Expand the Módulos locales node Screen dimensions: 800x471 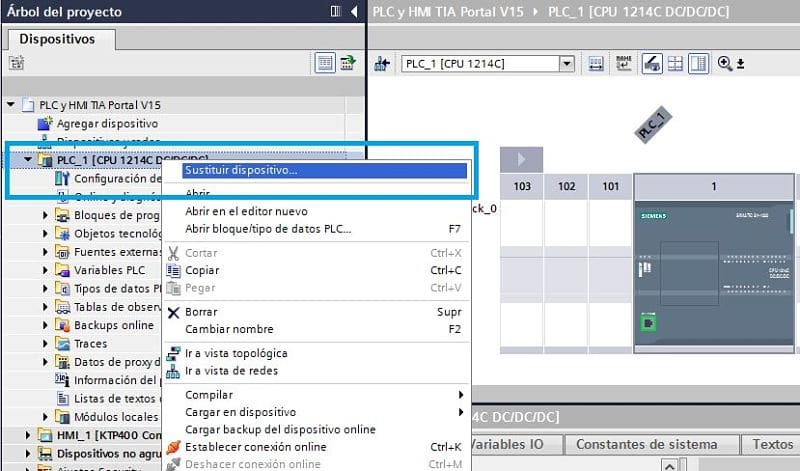tap(45, 417)
